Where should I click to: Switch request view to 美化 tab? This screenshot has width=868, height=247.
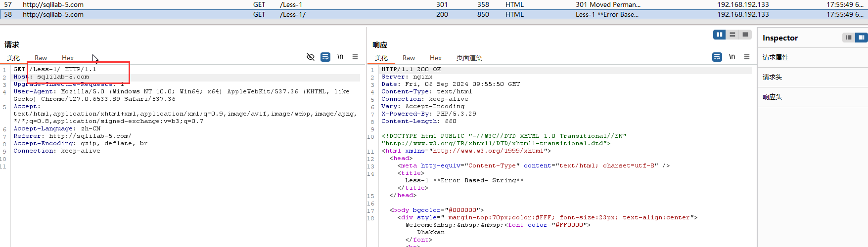pos(13,58)
